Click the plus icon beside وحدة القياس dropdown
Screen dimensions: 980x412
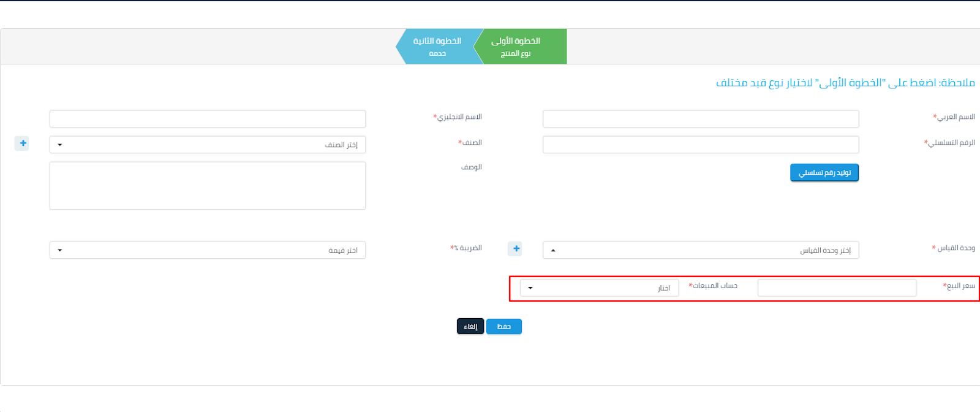[516, 249]
